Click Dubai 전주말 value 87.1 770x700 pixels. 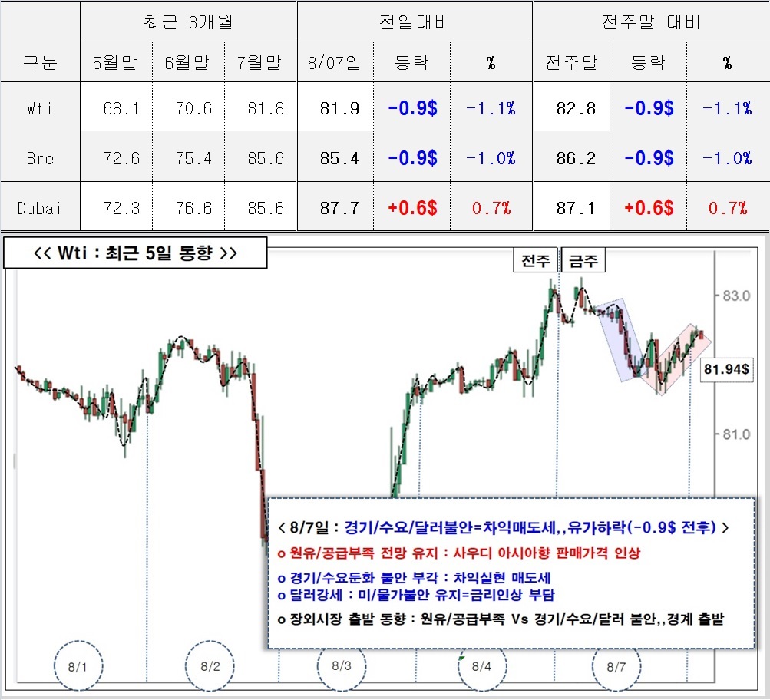point(576,208)
